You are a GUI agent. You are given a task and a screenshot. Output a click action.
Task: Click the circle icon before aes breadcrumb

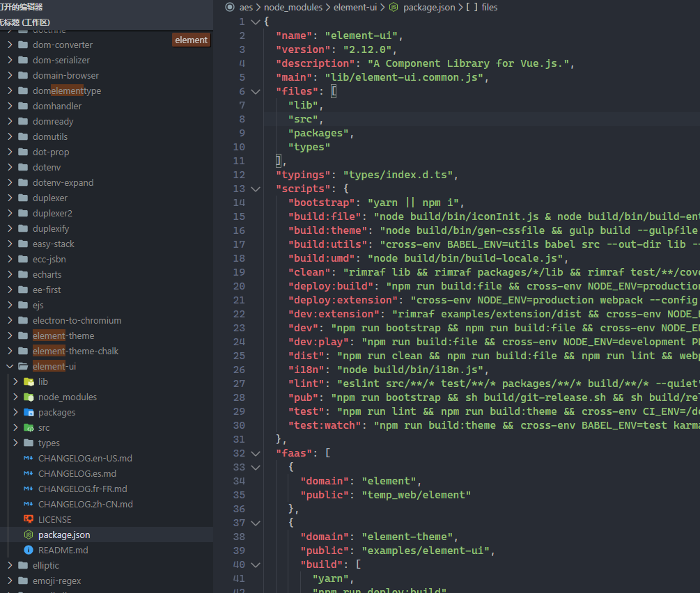[230, 7]
